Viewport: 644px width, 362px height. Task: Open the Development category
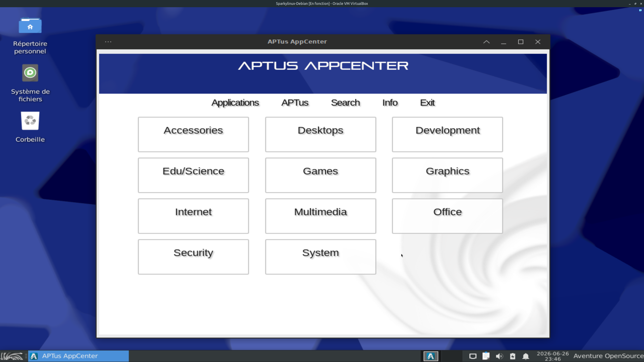point(447,134)
